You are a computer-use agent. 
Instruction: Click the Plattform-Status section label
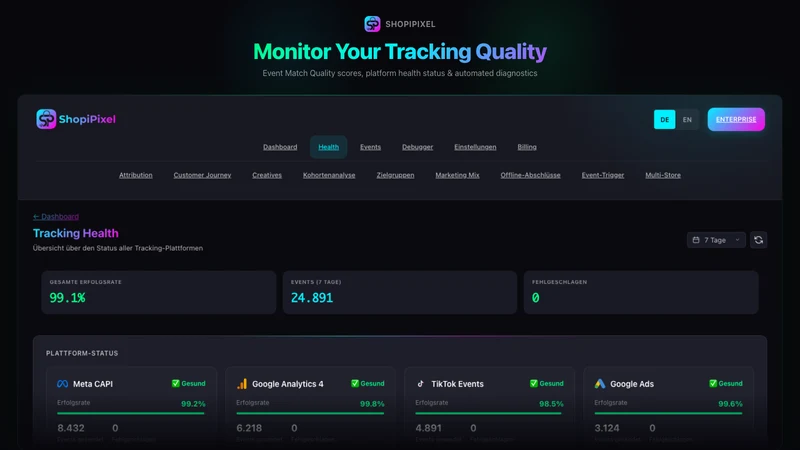pyautogui.click(x=82, y=353)
